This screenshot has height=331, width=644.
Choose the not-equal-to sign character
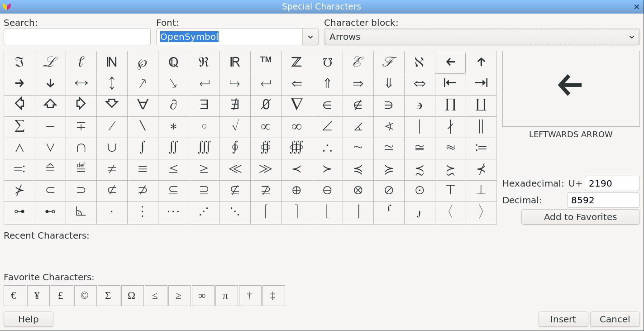(112, 169)
